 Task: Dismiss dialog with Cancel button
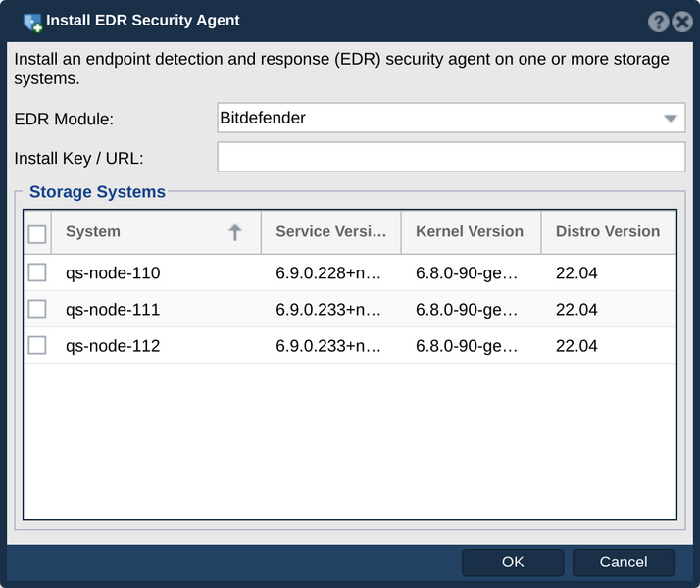(x=624, y=563)
